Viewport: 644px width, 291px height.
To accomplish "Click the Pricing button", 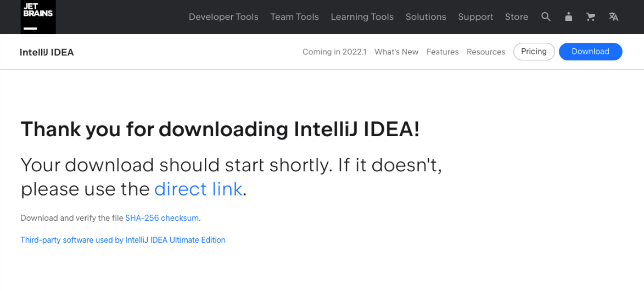I will click(534, 52).
